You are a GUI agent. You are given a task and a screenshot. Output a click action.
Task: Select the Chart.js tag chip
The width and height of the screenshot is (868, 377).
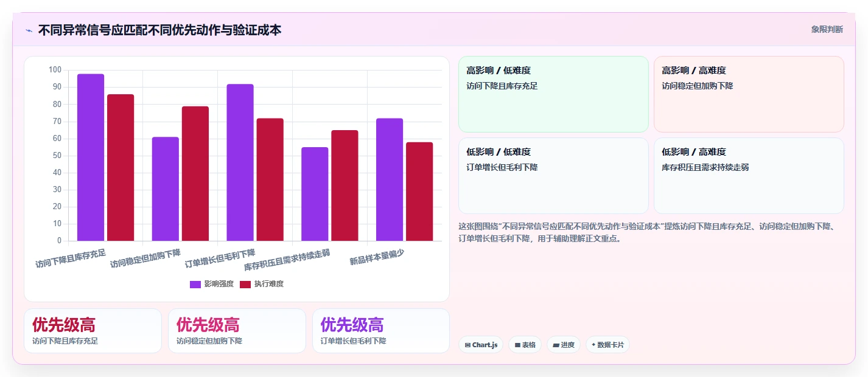(481, 345)
